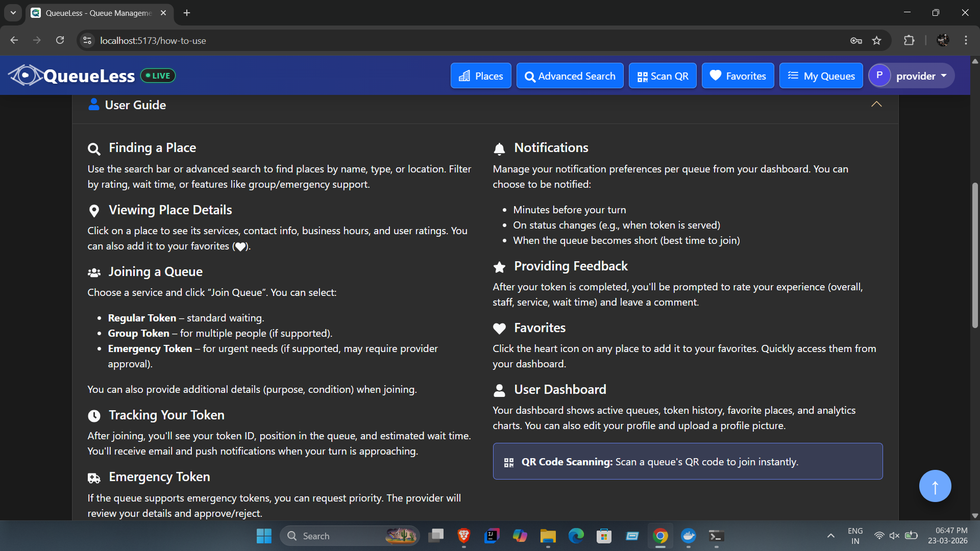Click the Finding a Place magnifier icon
The image size is (980, 551).
(94, 149)
